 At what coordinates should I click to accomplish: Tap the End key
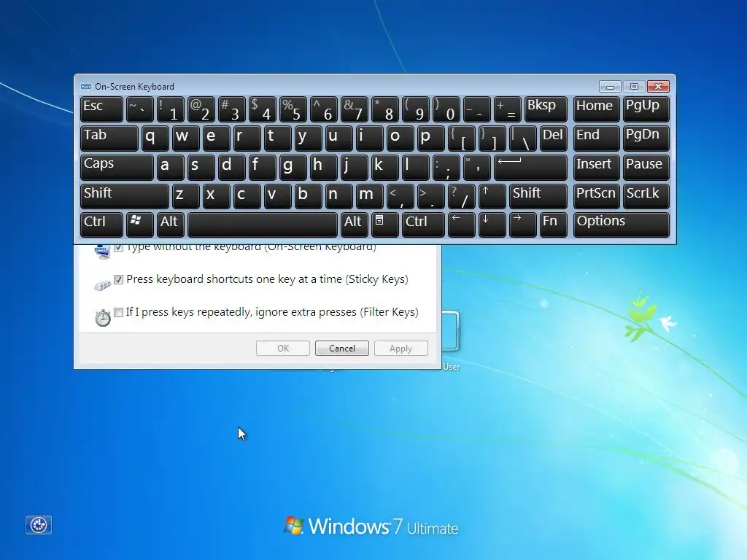(597, 138)
